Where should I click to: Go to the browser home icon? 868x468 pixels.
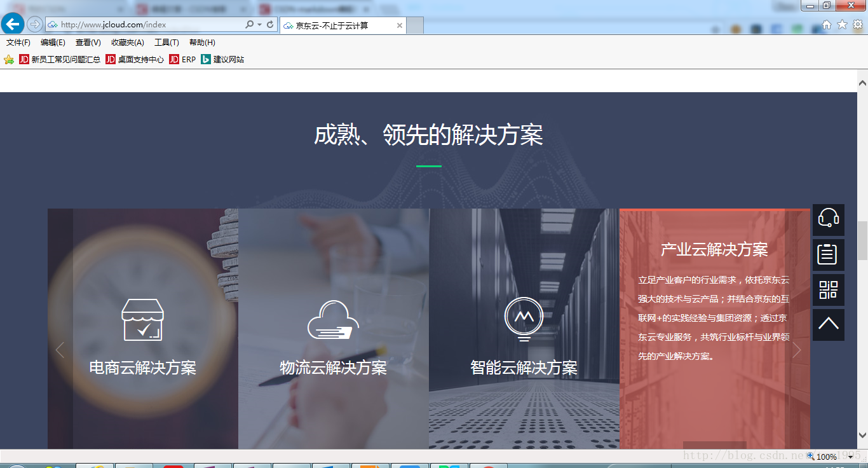click(x=827, y=24)
